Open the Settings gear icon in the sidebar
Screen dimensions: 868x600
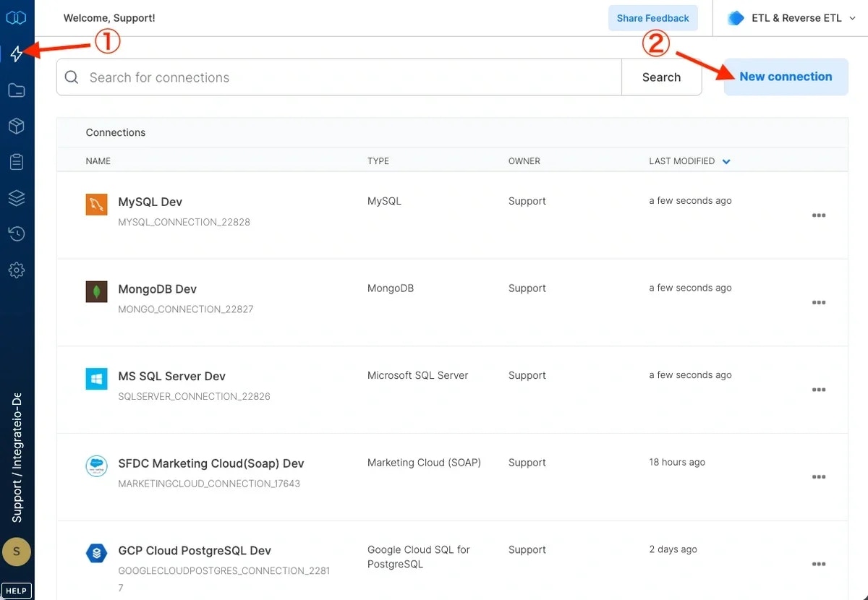[17, 270]
